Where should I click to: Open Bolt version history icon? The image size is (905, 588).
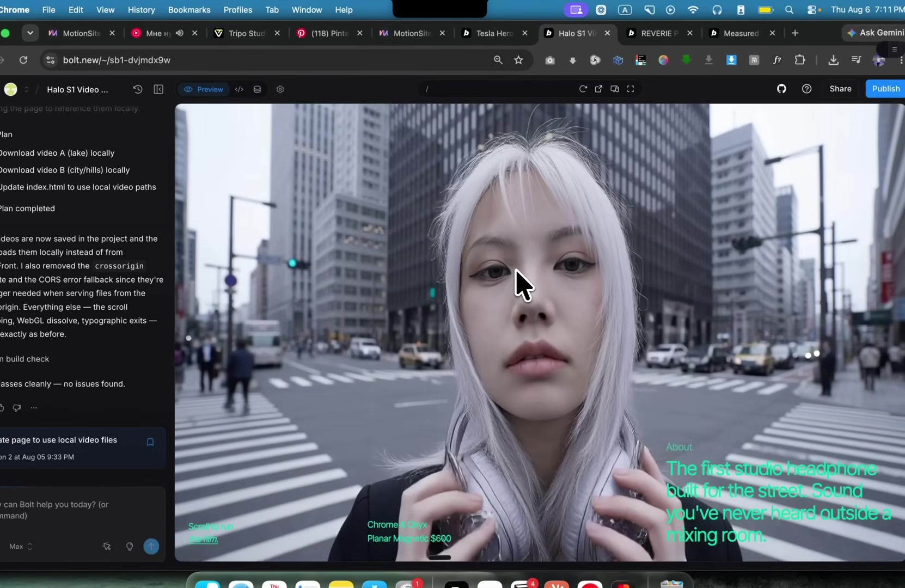138,89
